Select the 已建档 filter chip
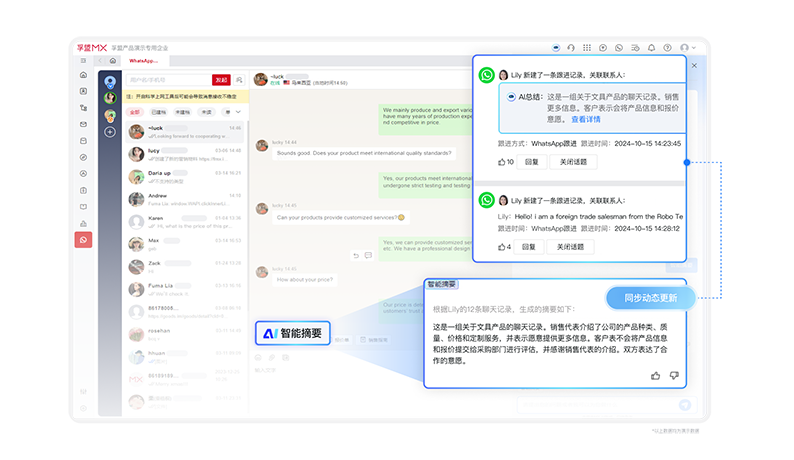 158,112
